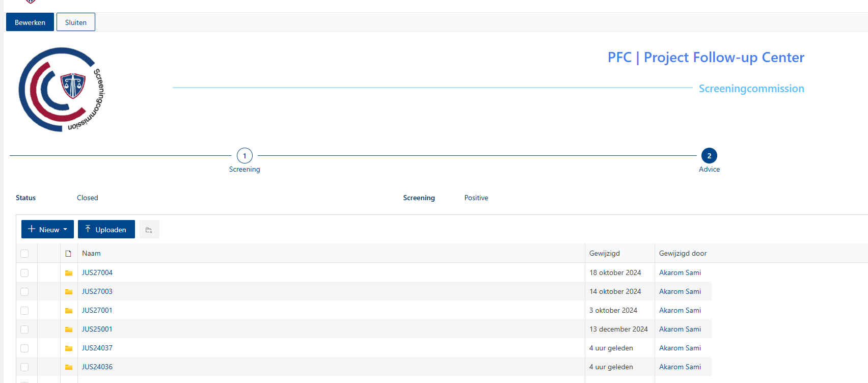Viewport: 868px width, 383px height.
Task: Click the folder icon next to JUS27004
Action: click(x=69, y=273)
